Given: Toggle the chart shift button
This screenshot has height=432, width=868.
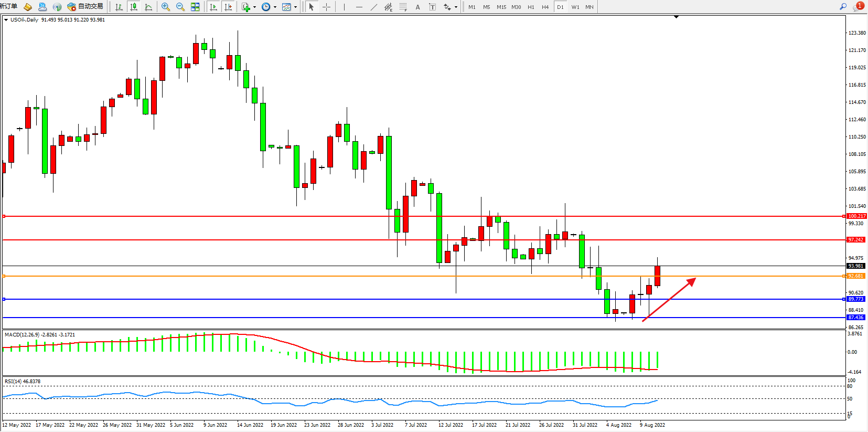Looking at the screenshot, I should click(228, 7).
